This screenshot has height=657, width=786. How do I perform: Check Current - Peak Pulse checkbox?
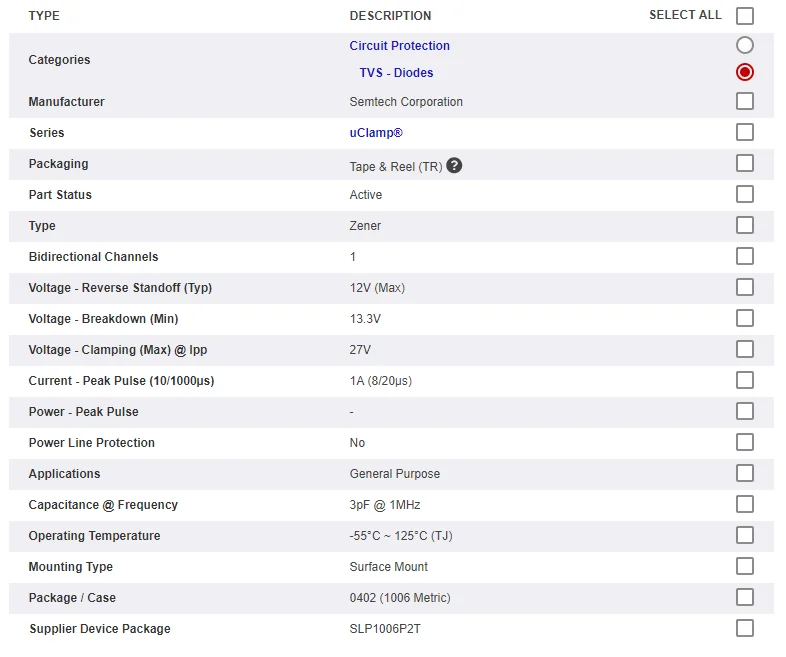point(744,380)
